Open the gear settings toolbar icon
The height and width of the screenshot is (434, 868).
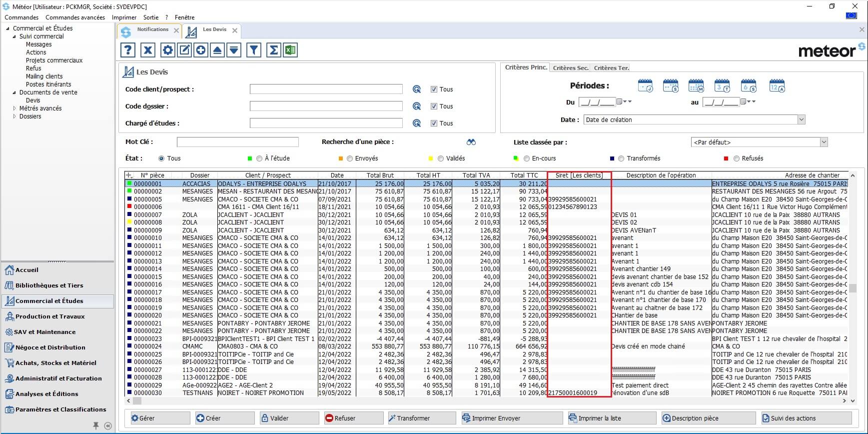click(168, 50)
